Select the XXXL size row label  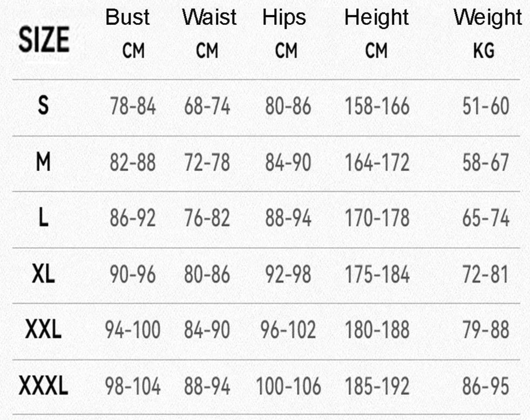coord(43,385)
